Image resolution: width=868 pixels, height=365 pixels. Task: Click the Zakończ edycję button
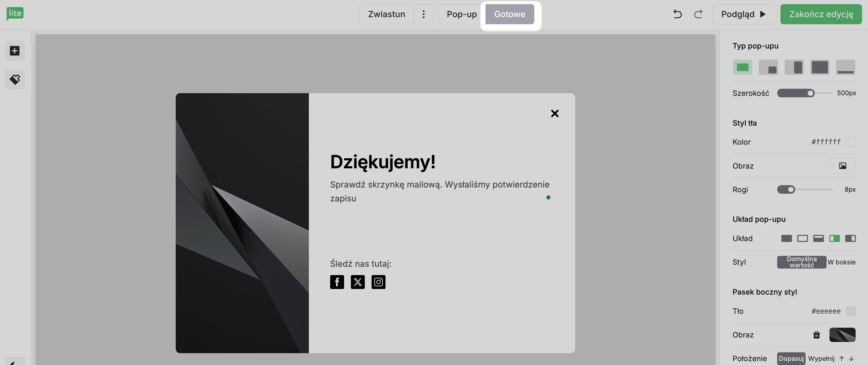point(821,14)
